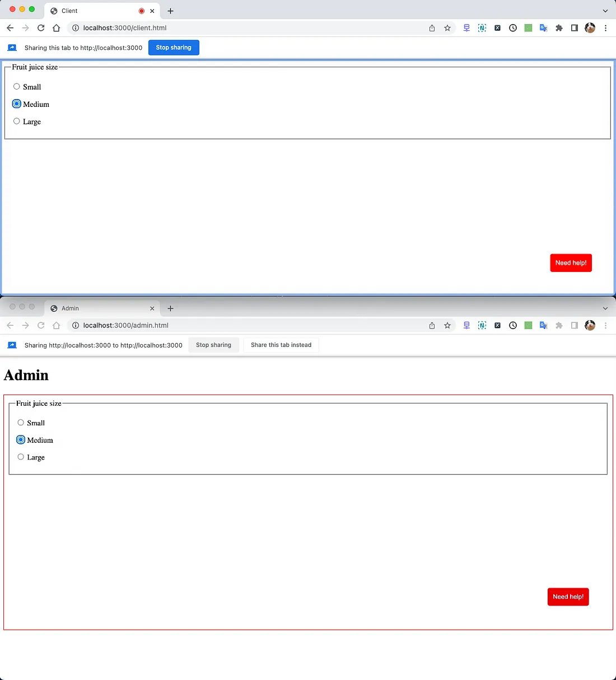616x680 pixels.
Task: Expand tab search chevron in Client window
Action: tap(605, 11)
